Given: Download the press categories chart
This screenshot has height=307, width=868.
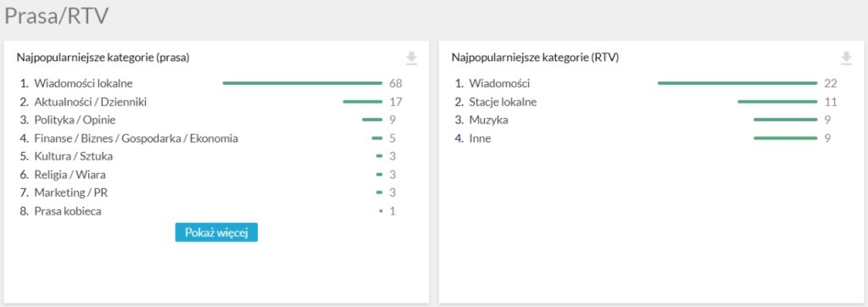Looking at the screenshot, I should pos(411,58).
